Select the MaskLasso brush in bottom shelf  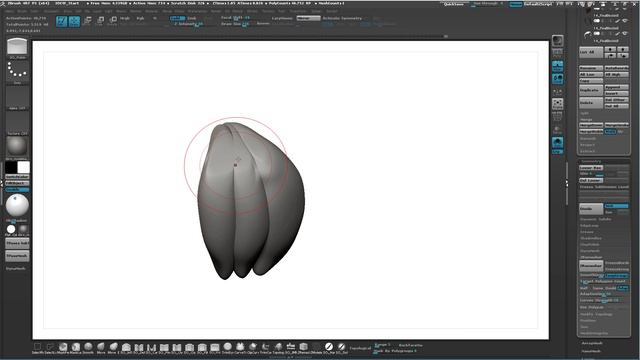pyautogui.click(x=76, y=348)
